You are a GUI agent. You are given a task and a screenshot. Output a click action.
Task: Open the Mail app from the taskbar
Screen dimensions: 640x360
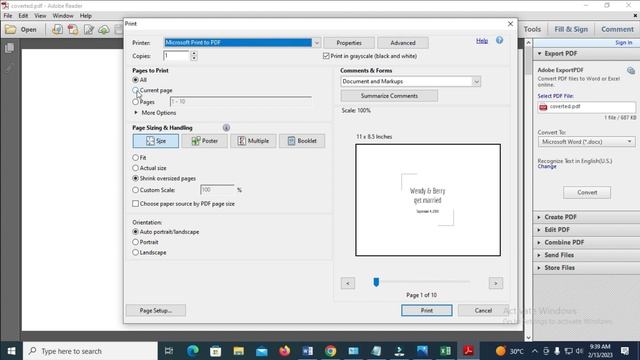click(262, 351)
